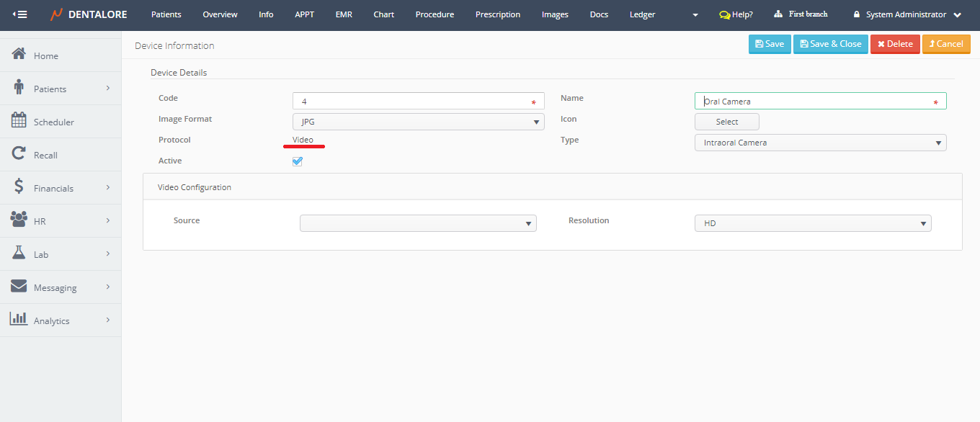
Task: Click the Messaging envelope icon
Action: point(19,287)
